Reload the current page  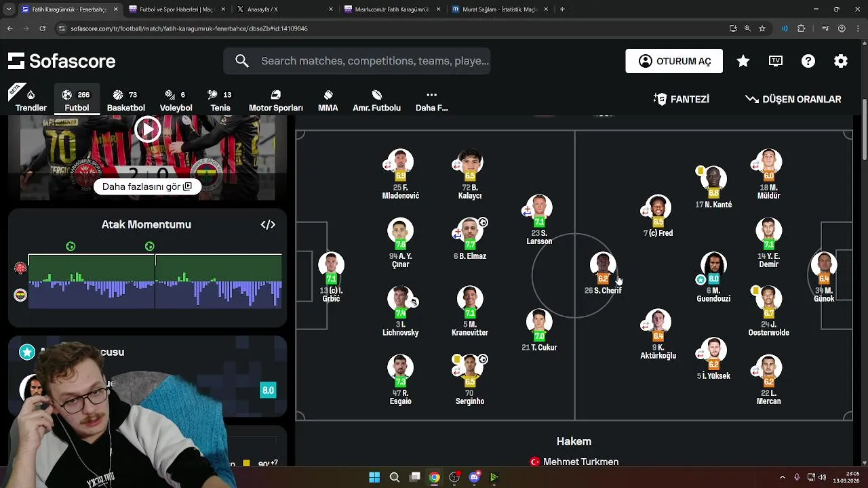click(43, 28)
